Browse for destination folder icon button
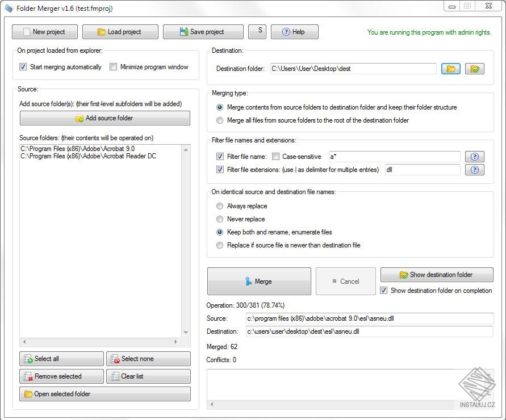The image size is (506, 420). tap(451, 69)
